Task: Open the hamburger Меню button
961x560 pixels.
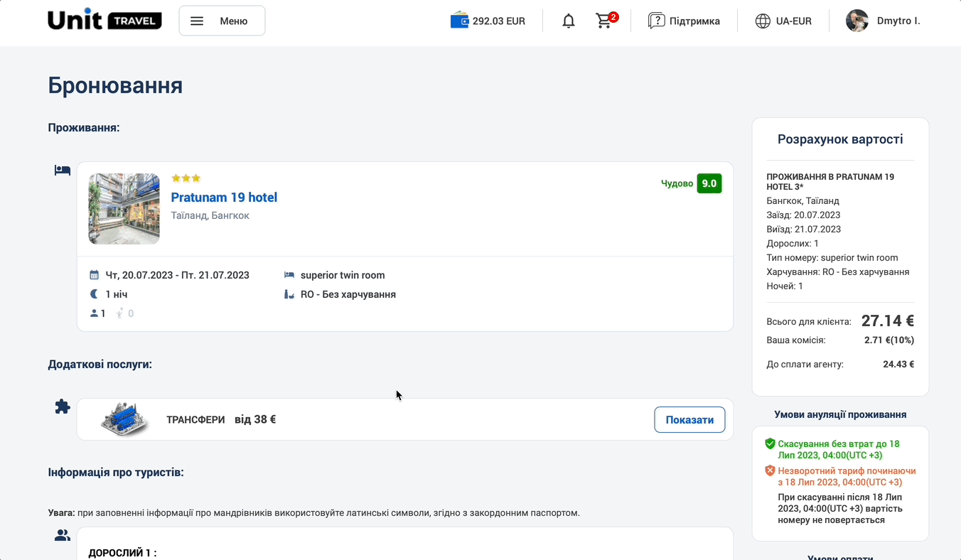Action: (x=222, y=21)
